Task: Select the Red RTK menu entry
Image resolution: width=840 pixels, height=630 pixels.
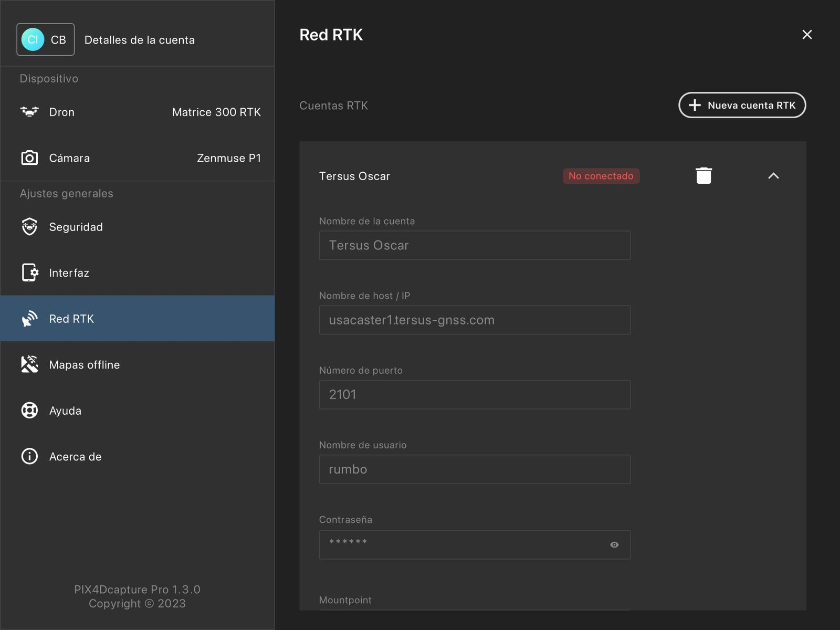Action: coord(138,319)
